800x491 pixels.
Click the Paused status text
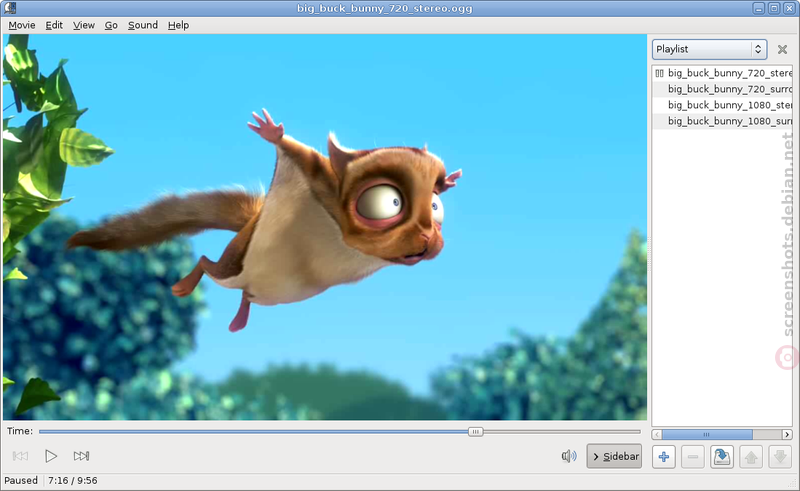tap(21, 480)
